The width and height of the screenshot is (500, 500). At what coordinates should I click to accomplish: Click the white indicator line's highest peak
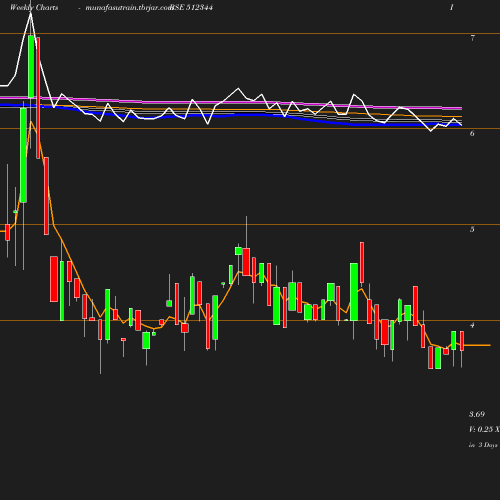(x=31, y=13)
